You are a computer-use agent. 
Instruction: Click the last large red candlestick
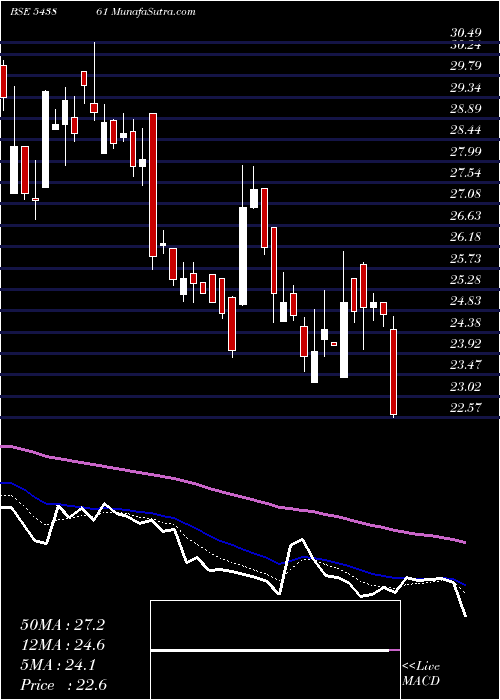[x=394, y=371]
